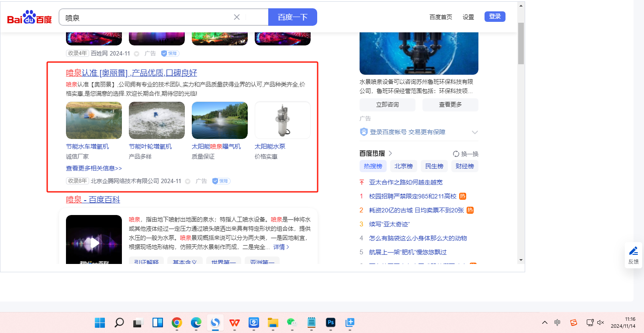The width and height of the screenshot is (644, 333).
Task: Show hidden system tray icons
Action: 544,323
